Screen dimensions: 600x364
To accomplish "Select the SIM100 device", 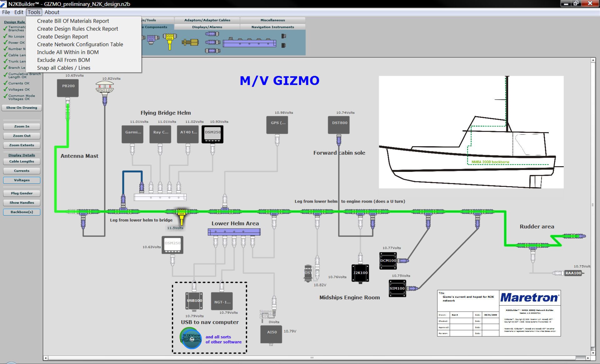I will click(397, 288).
